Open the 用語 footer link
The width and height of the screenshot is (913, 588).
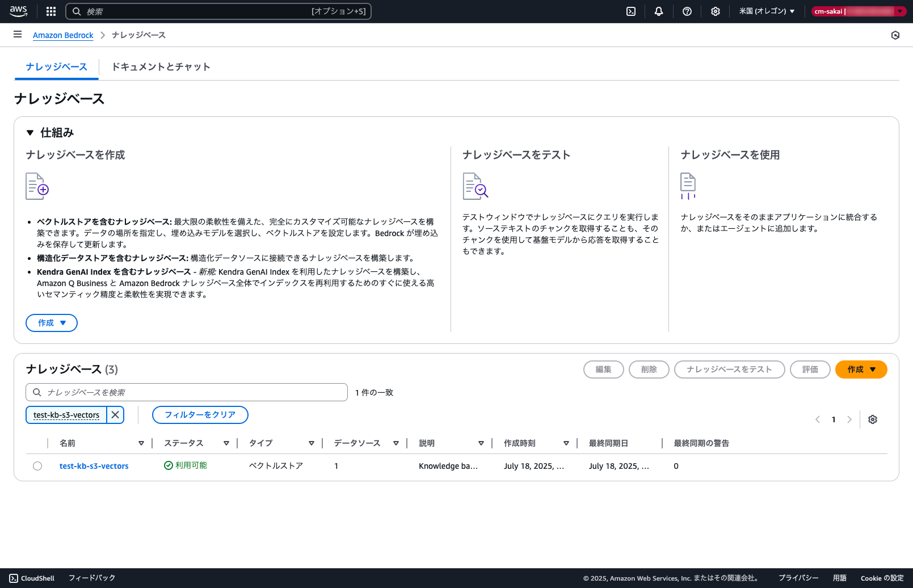[840, 578]
